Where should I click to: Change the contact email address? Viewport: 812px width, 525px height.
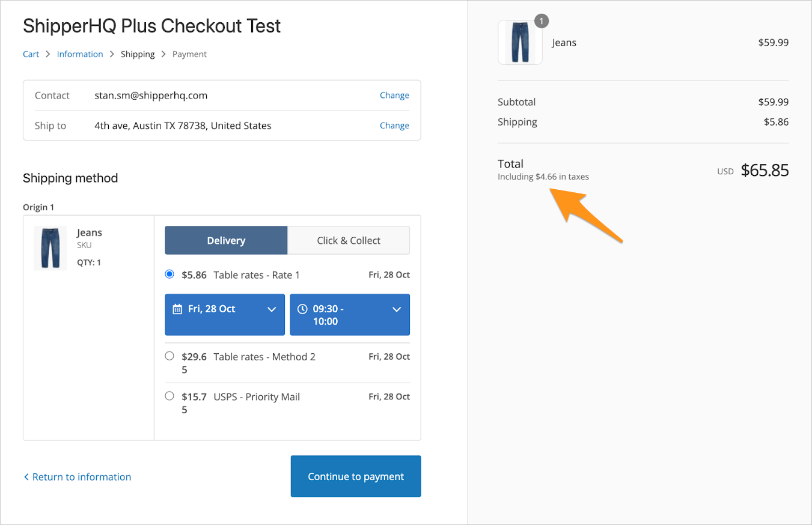click(x=394, y=96)
